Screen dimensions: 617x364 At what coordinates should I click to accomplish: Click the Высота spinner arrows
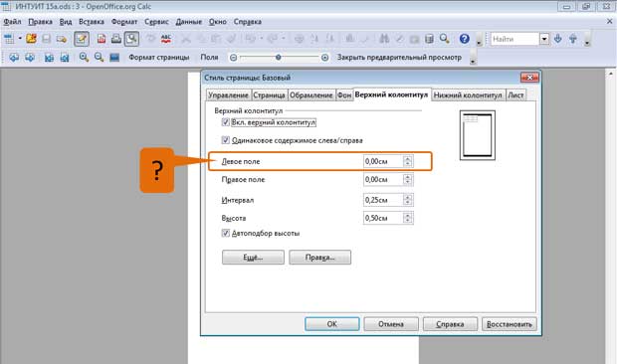[408, 218]
